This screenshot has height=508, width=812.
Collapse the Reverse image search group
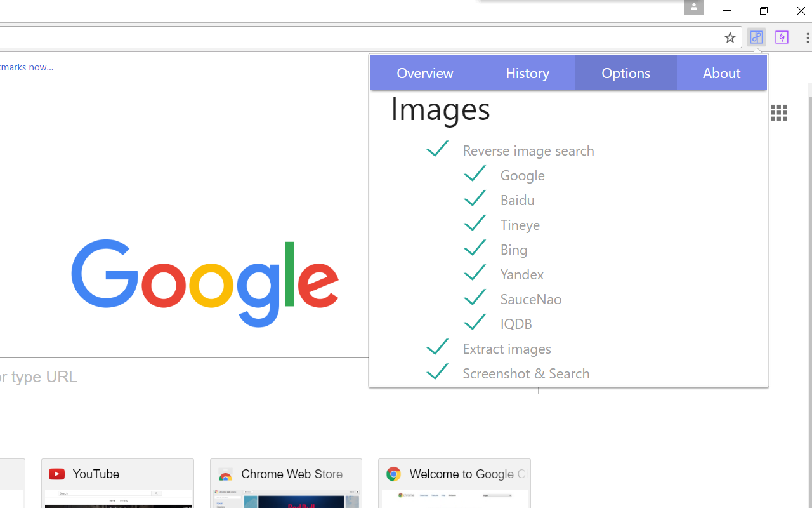pyautogui.click(x=437, y=149)
